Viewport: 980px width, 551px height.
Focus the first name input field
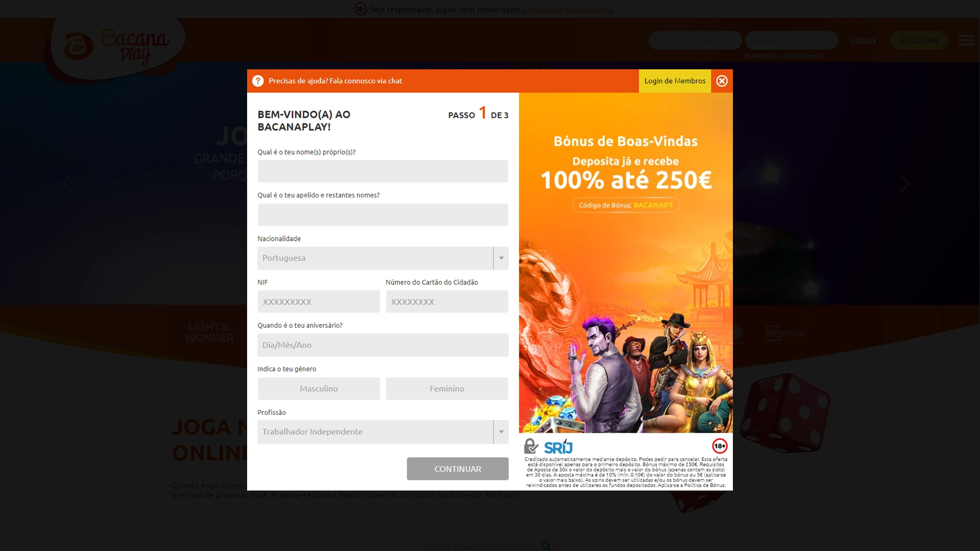pyautogui.click(x=383, y=171)
